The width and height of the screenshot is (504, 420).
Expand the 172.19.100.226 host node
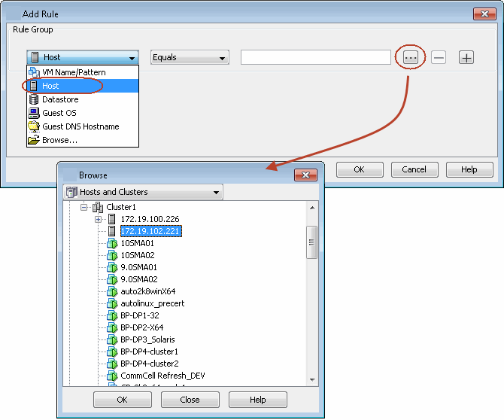(x=98, y=219)
